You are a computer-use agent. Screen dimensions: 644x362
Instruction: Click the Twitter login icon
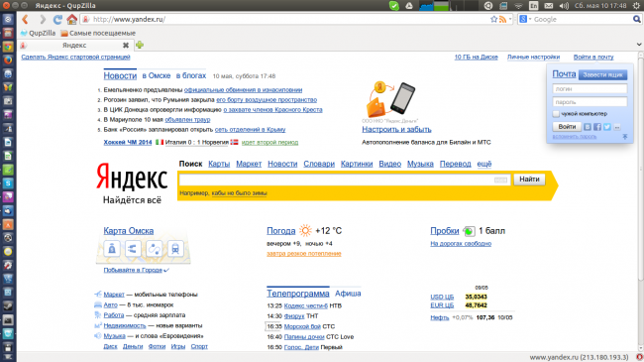point(607,127)
